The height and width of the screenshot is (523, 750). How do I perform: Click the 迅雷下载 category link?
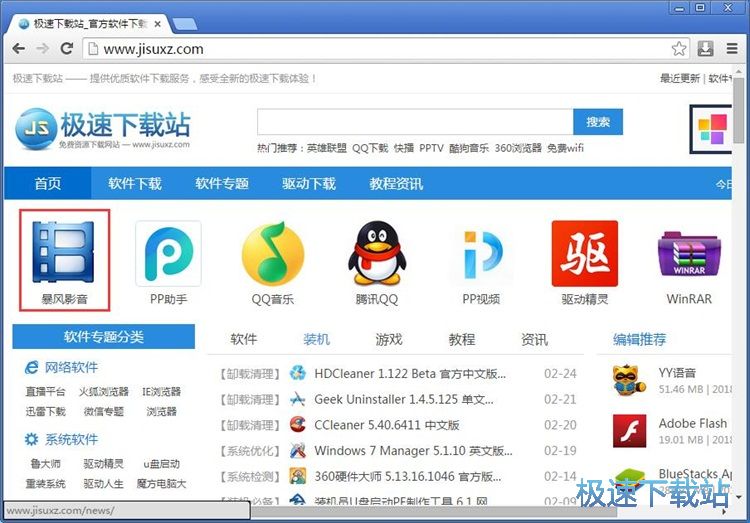[45, 411]
